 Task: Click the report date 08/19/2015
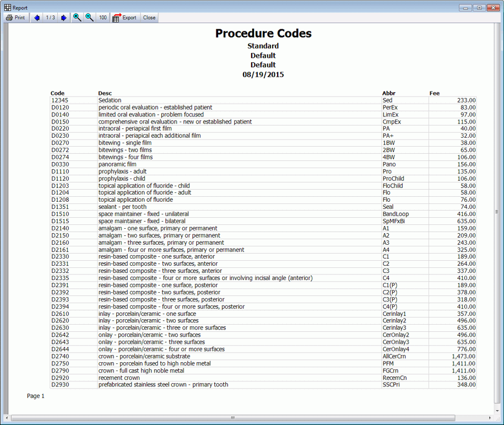[263, 74]
